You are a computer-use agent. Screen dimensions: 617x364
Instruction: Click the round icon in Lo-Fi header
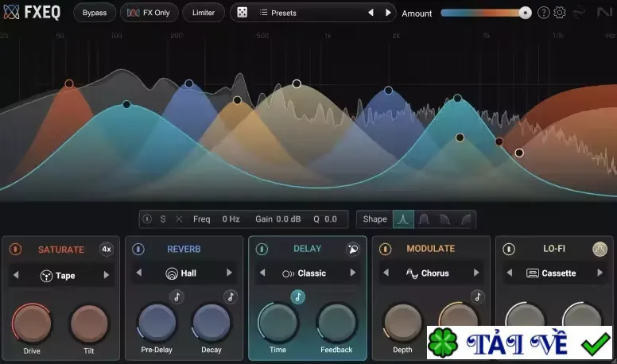click(x=600, y=249)
